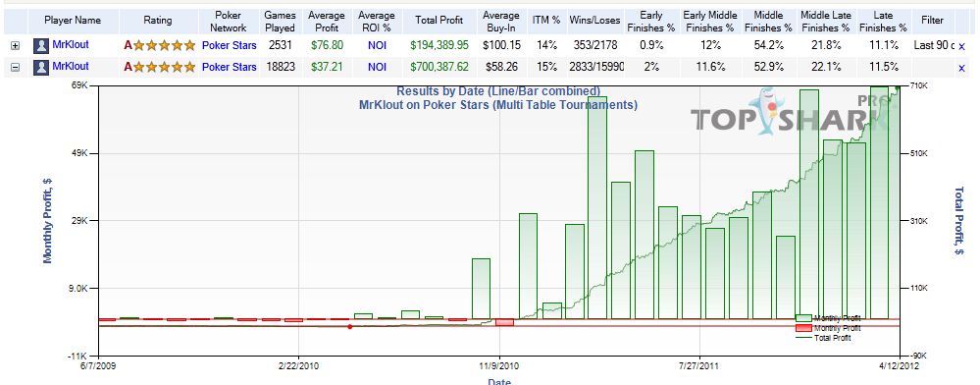Open MrKlout profile link in 2531-games row

71,44
